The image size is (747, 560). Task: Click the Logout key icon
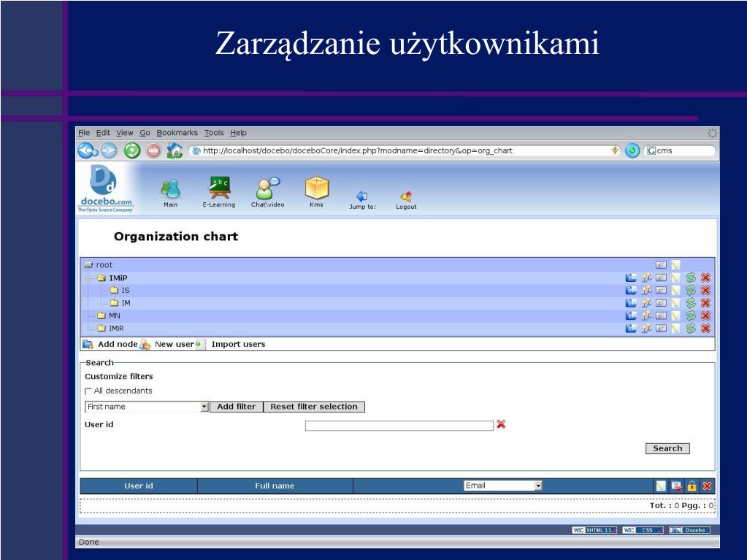(x=406, y=196)
